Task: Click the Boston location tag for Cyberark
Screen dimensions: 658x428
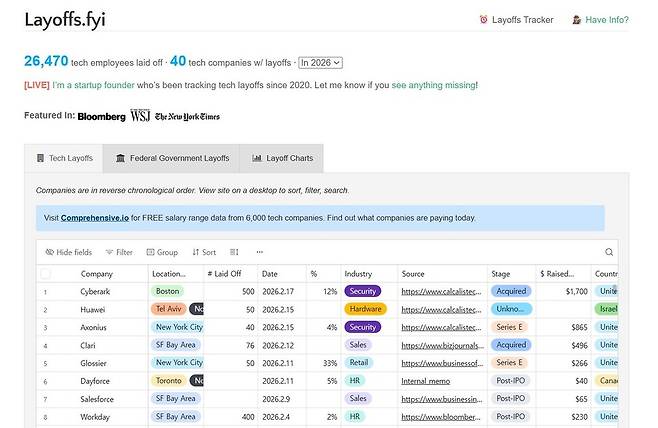Action: click(x=167, y=291)
